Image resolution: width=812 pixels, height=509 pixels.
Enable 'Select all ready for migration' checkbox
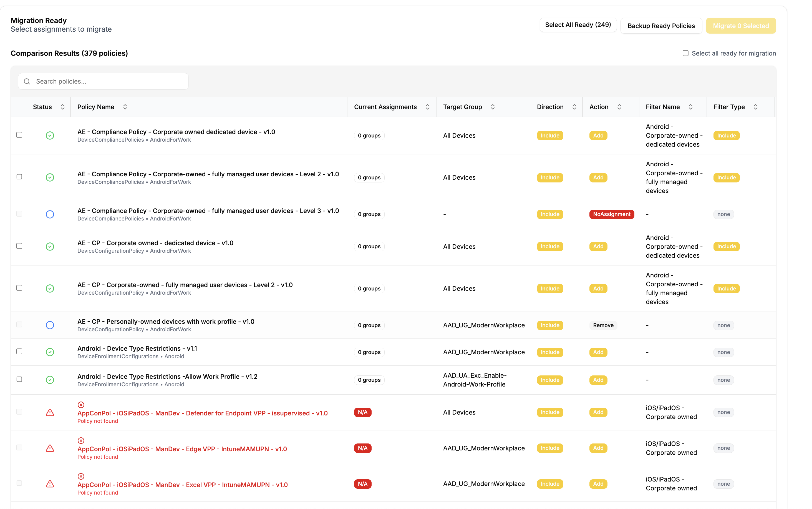click(685, 53)
